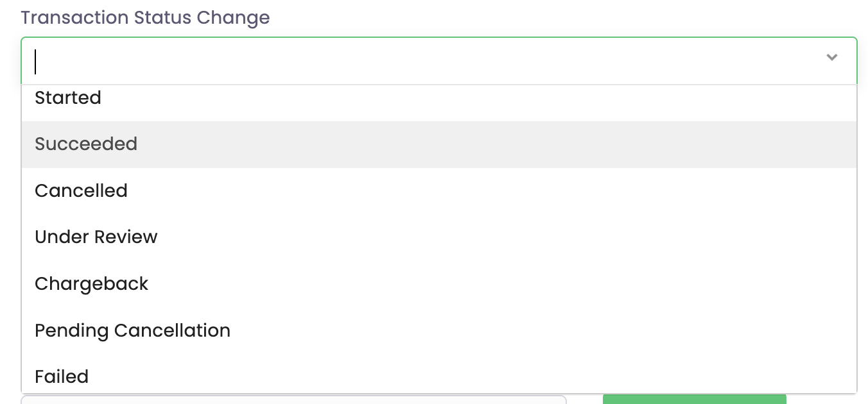Mark the transaction as Failed
Screen dimensions: 868x404
[x=62, y=376]
